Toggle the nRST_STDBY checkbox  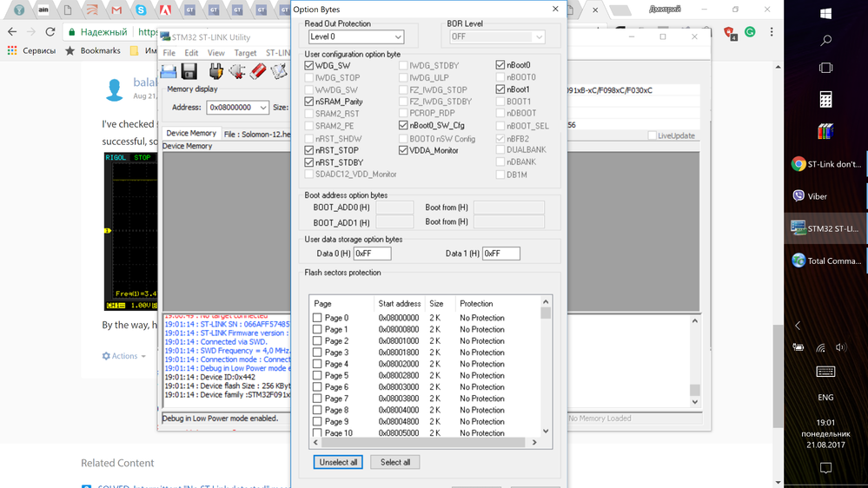click(x=309, y=162)
